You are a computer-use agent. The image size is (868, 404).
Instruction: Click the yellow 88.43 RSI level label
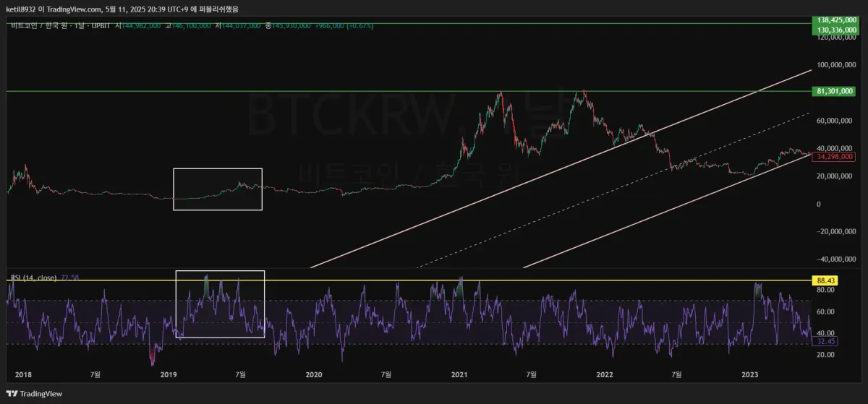[x=825, y=280]
